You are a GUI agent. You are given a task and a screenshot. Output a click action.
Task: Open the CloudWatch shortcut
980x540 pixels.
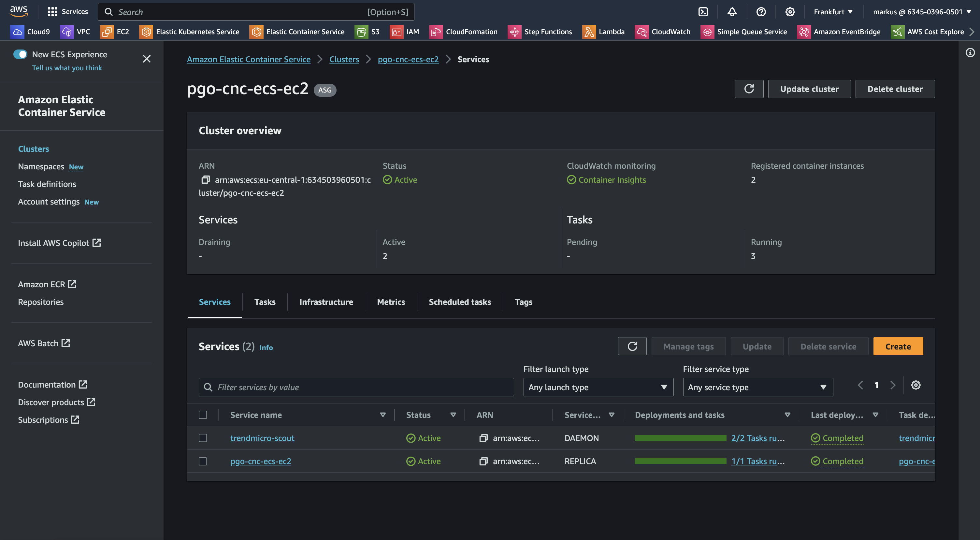point(662,32)
